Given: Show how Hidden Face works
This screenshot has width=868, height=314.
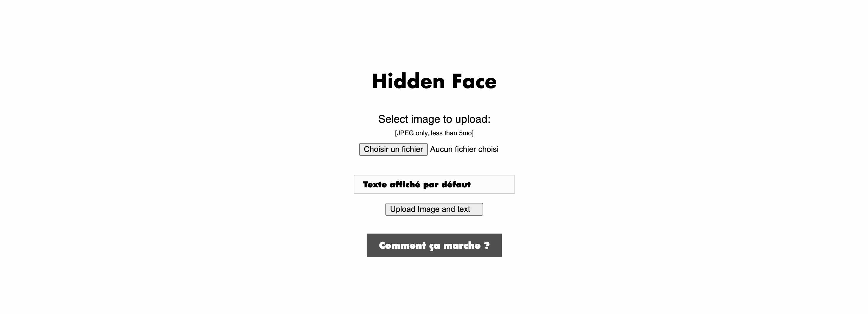Looking at the screenshot, I should (434, 245).
